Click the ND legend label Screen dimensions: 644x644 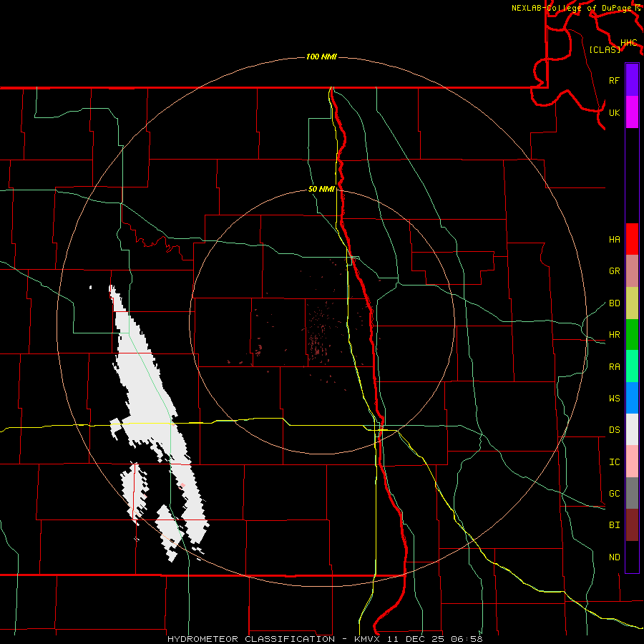click(x=615, y=557)
